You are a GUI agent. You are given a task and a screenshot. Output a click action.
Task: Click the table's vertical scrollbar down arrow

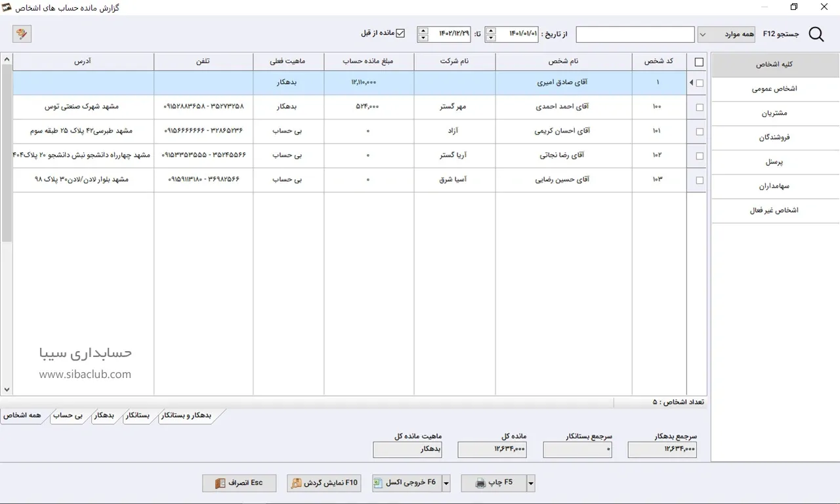pos(7,389)
